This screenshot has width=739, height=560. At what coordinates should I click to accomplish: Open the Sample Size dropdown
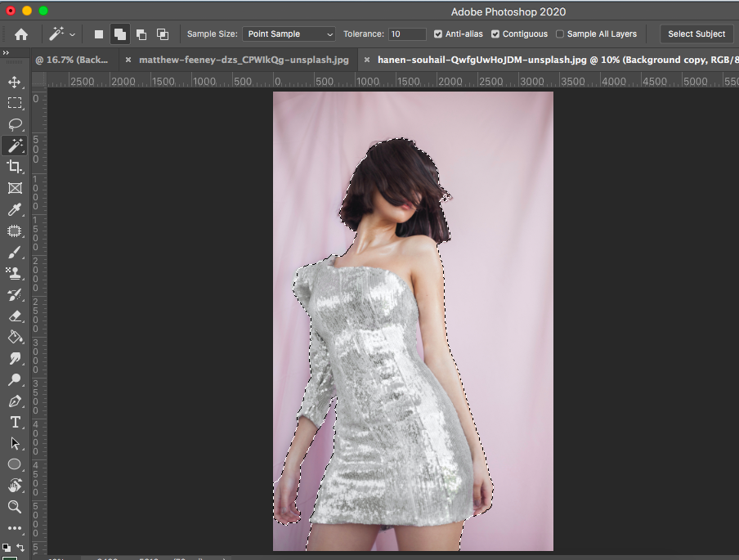click(289, 34)
